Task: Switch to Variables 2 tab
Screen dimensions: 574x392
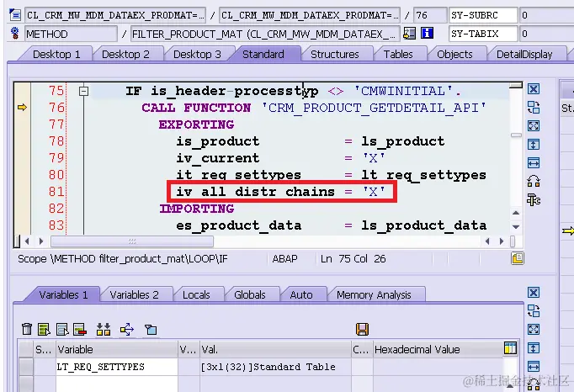Action: 135,294
